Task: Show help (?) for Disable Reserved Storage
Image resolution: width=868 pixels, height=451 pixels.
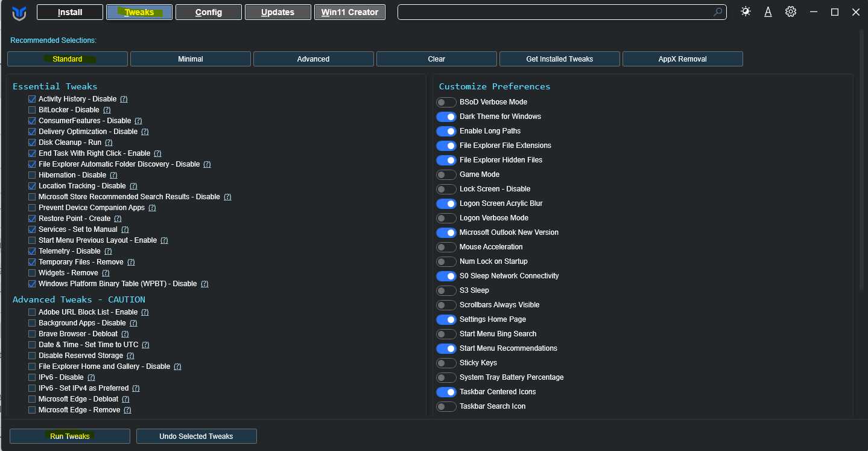Action: pos(130,356)
